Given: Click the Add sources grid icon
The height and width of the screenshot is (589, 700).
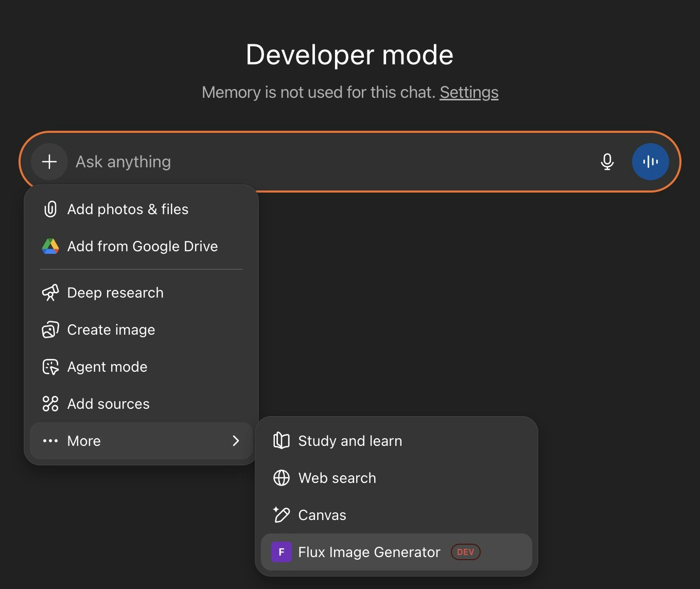Looking at the screenshot, I should [x=50, y=404].
